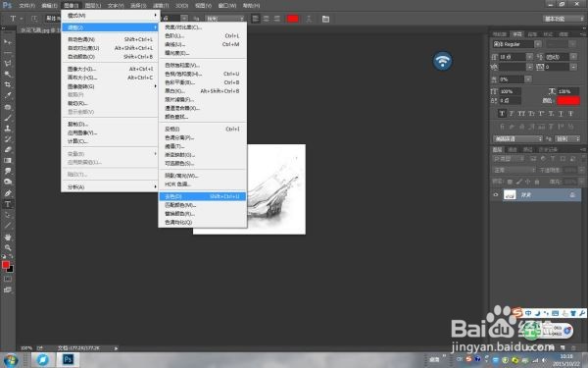Screen dimensions: 588x368
Task: Select the Gradient tool
Action: point(8,160)
